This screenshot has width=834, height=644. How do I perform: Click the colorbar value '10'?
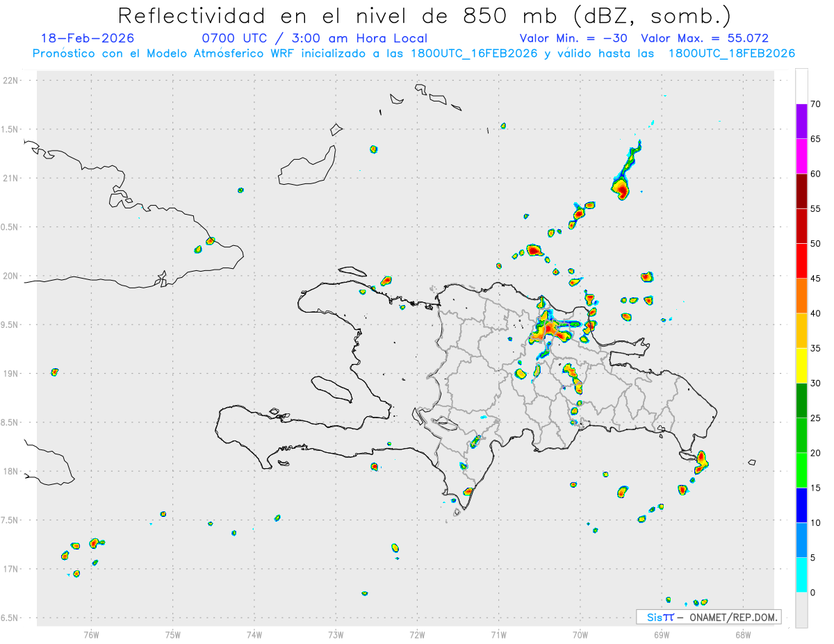point(815,522)
